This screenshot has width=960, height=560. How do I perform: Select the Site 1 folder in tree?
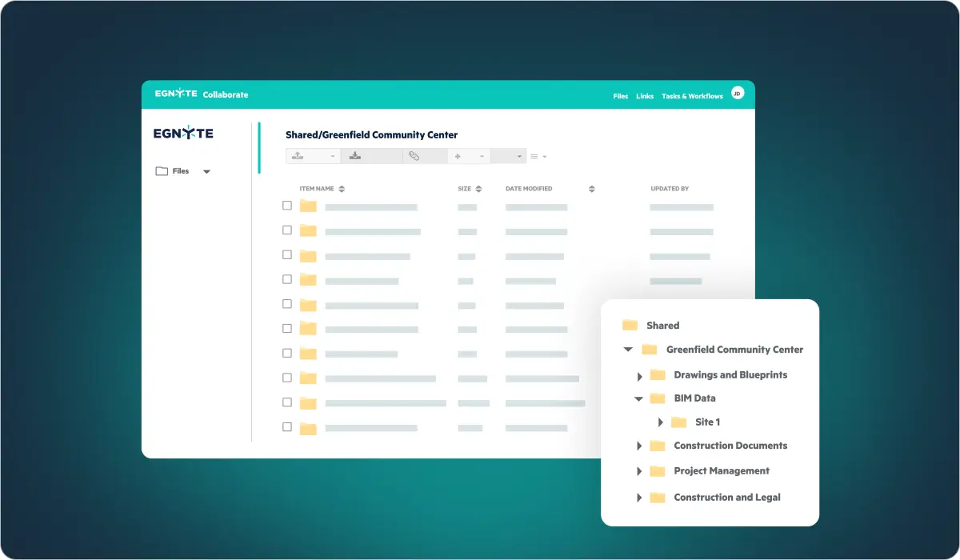(x=707, y=422)
